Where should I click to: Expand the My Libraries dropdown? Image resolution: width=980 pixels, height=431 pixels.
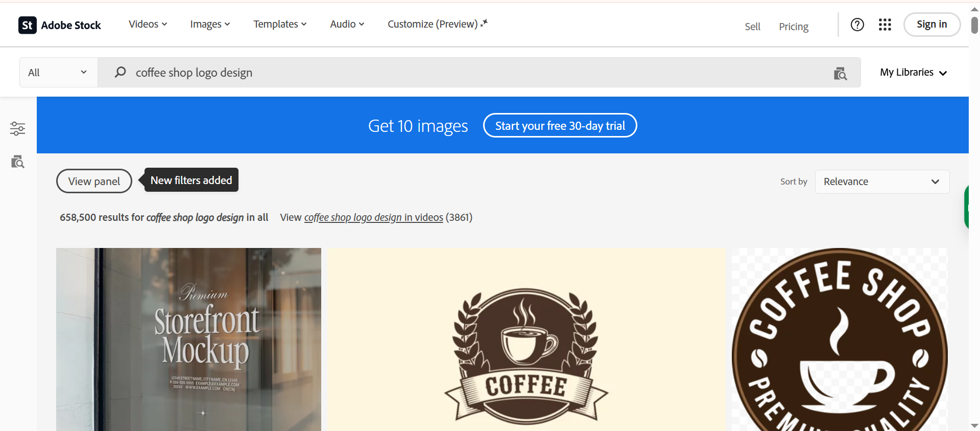(913, 73)
